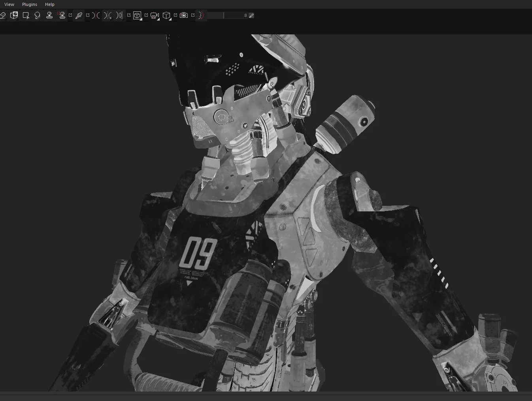Open the View menu

pyautogui.click(x=9, y=4)
